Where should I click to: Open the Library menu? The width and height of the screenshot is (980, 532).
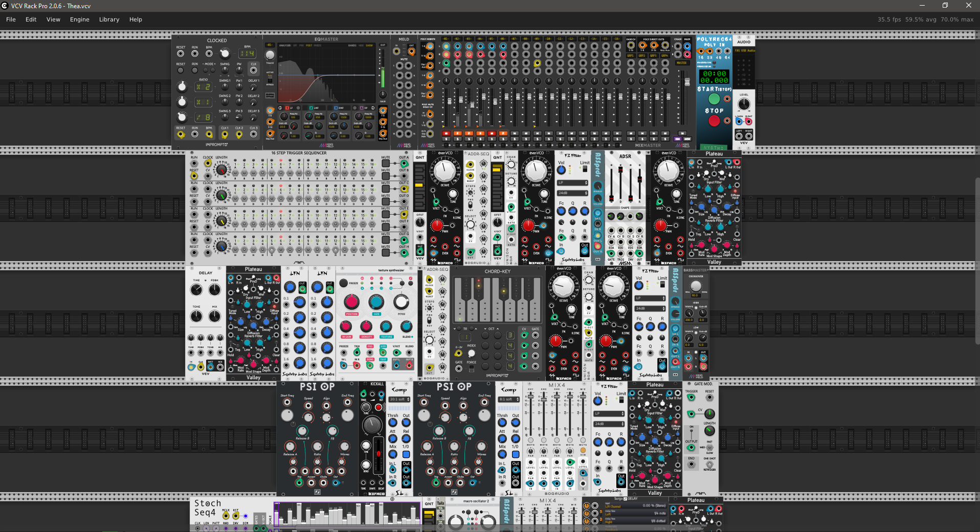(109, 19)
